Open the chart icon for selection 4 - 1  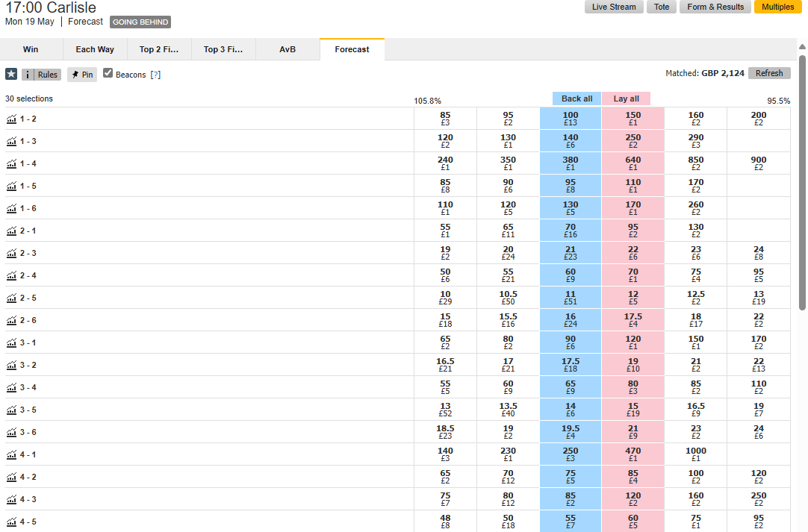click(x=11, y=454)
